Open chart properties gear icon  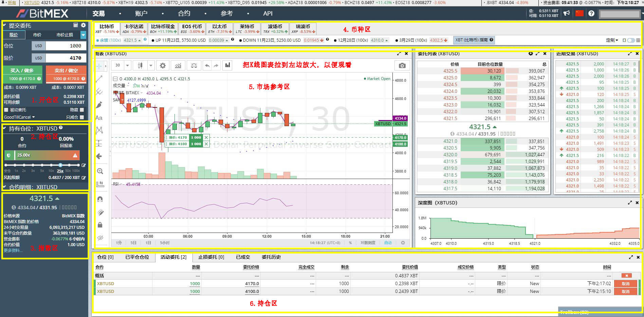point(163,65)
